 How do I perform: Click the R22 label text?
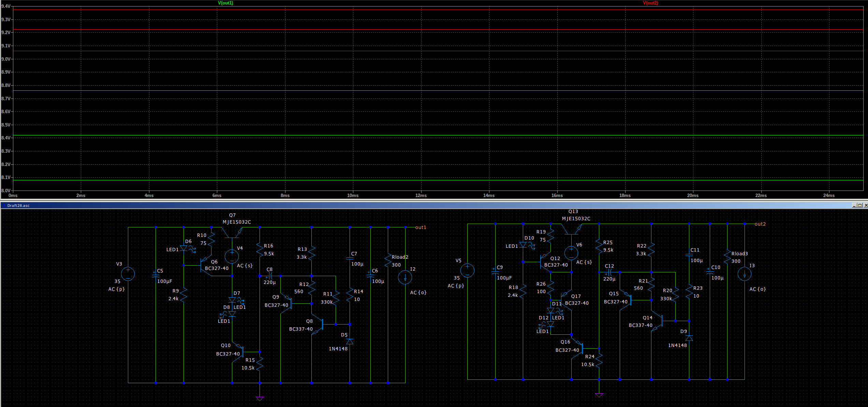pos(642,246)
